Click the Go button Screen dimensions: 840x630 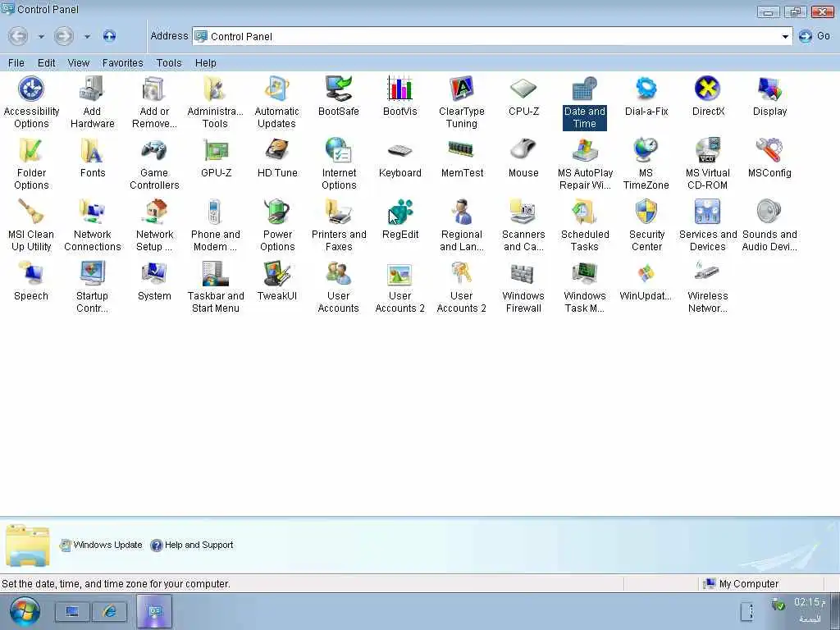[x=815, y=36]
